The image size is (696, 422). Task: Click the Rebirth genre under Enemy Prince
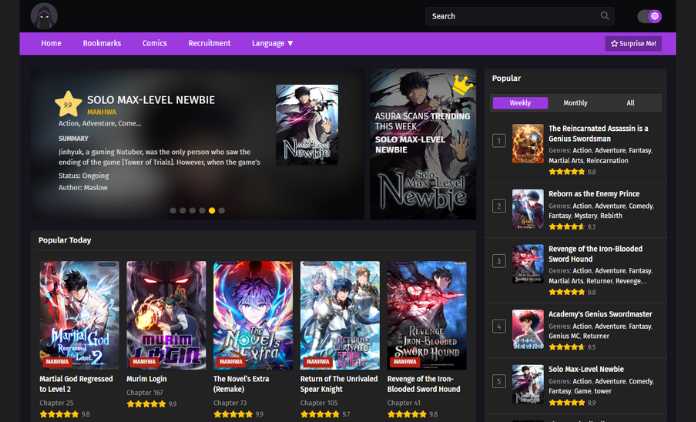click(x=611, y=216)
